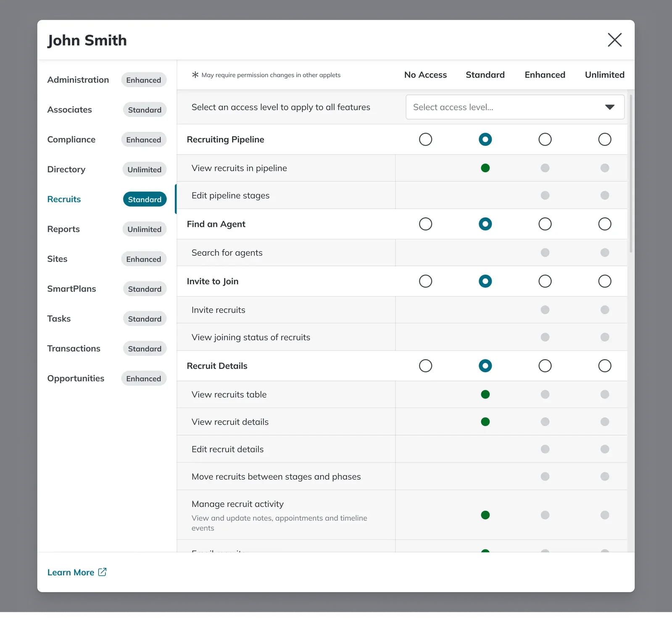Click the Enhanced column header
672x622 pixels.
(x=545, y=75)
